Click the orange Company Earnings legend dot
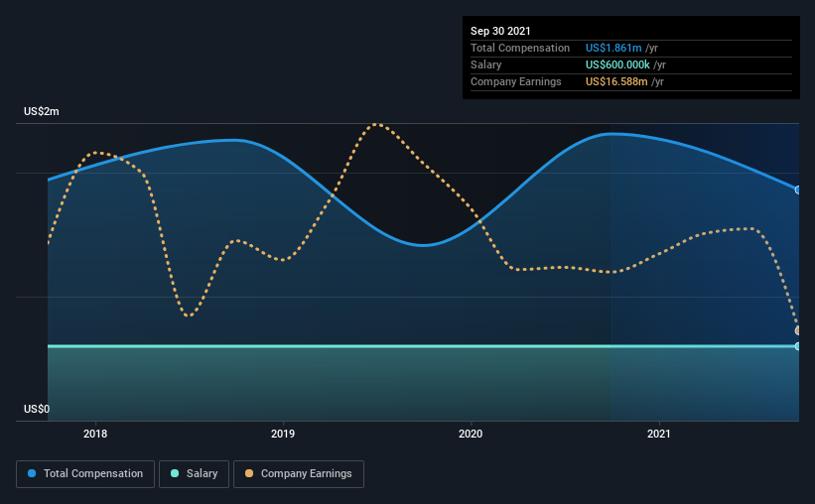This screenshot has height=504, width=815. pyautogui.click(x=249, y=473)
